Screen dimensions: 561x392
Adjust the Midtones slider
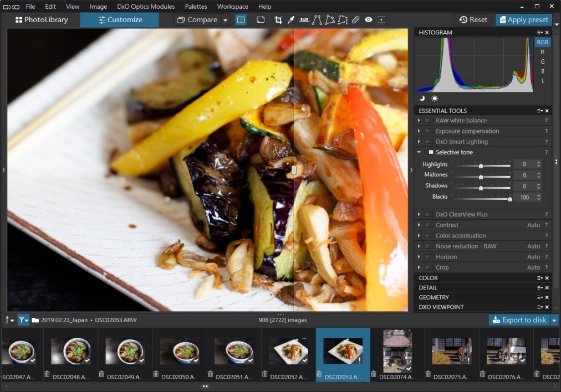pyautogui.click(x=481, y=176)
